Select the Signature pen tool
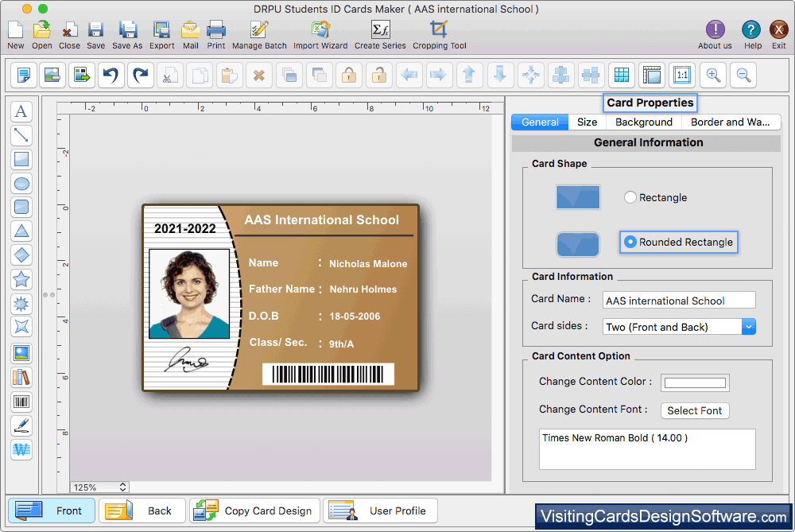 21,426
